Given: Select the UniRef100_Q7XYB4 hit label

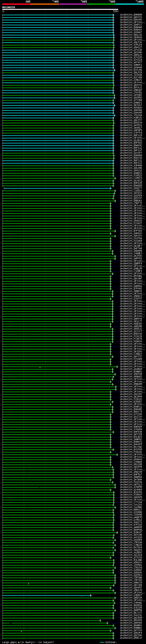Looking at the screenshot, I should (x=131, y=100).
